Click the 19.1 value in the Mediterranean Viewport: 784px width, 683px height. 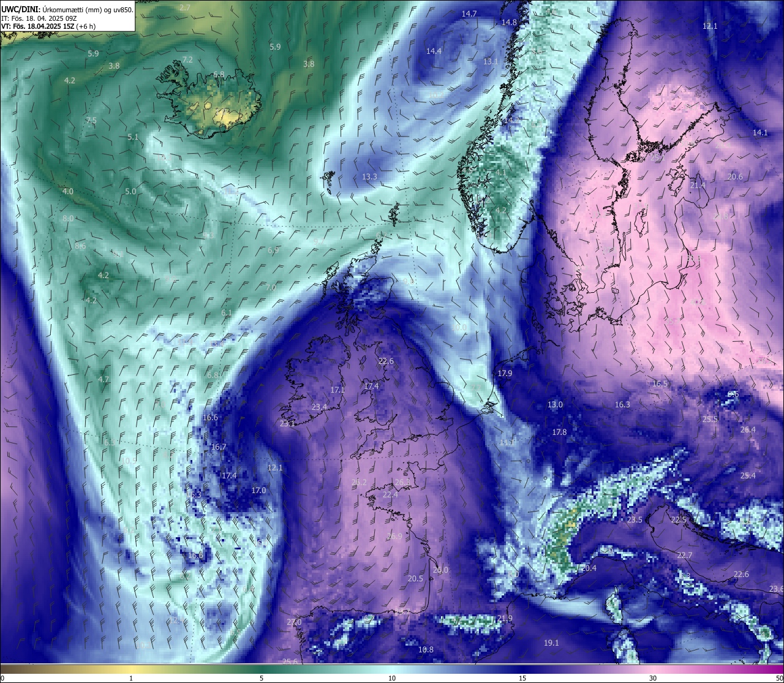tap(551, 643)
